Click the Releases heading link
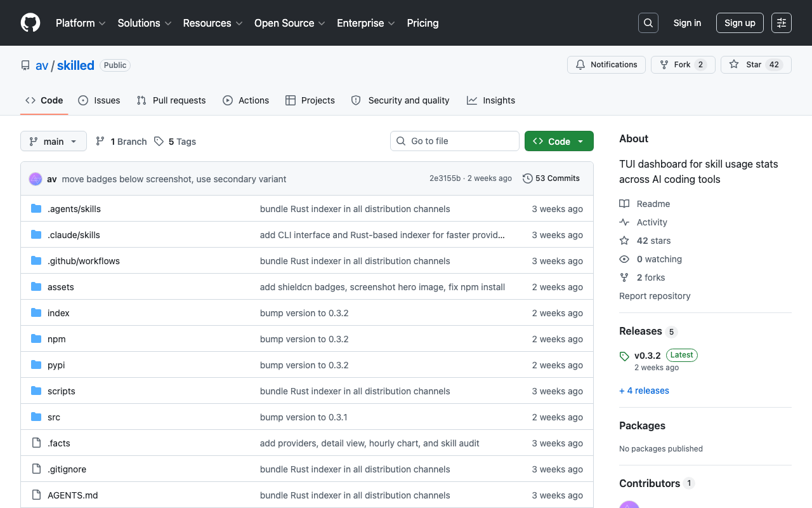 click(641, 331)
